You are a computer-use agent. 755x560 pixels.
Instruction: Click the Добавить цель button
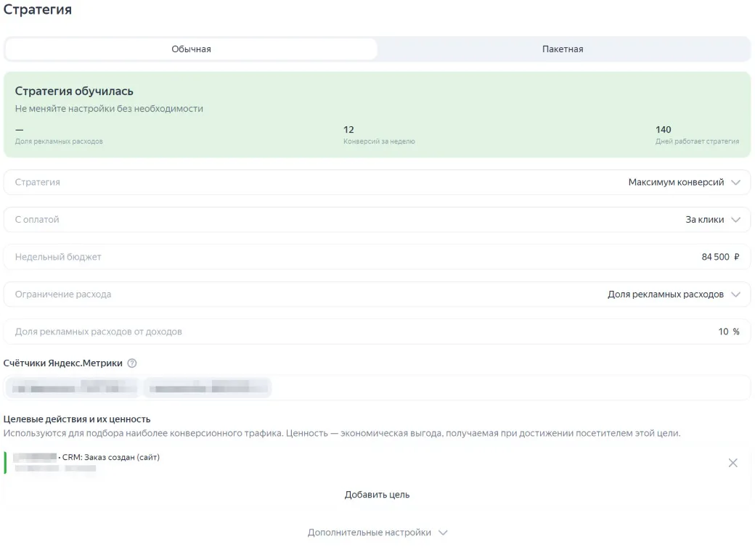pyautogui.click(x=377, y=495)
